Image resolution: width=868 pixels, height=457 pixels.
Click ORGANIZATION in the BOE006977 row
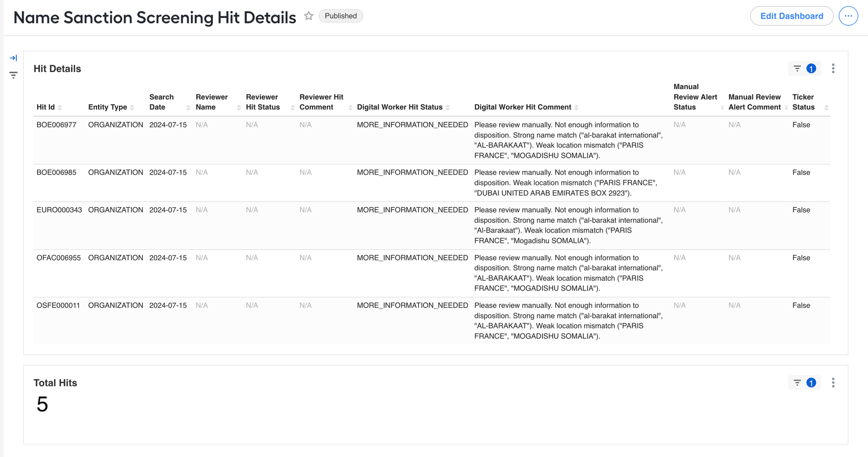pos(116,125)
